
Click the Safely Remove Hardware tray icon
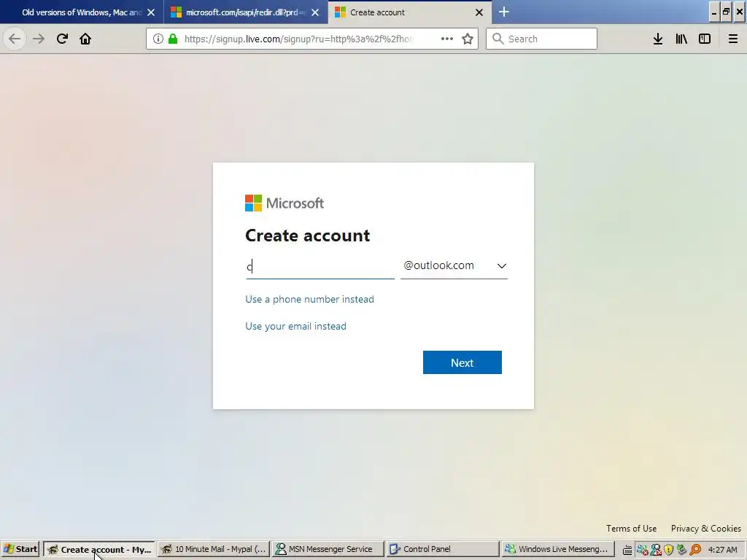coord(682,550)
